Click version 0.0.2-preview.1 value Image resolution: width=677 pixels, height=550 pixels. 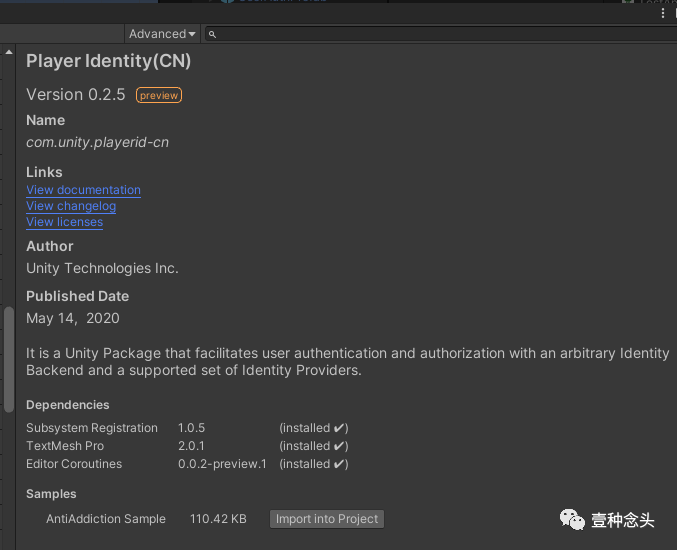pos(222,464)
